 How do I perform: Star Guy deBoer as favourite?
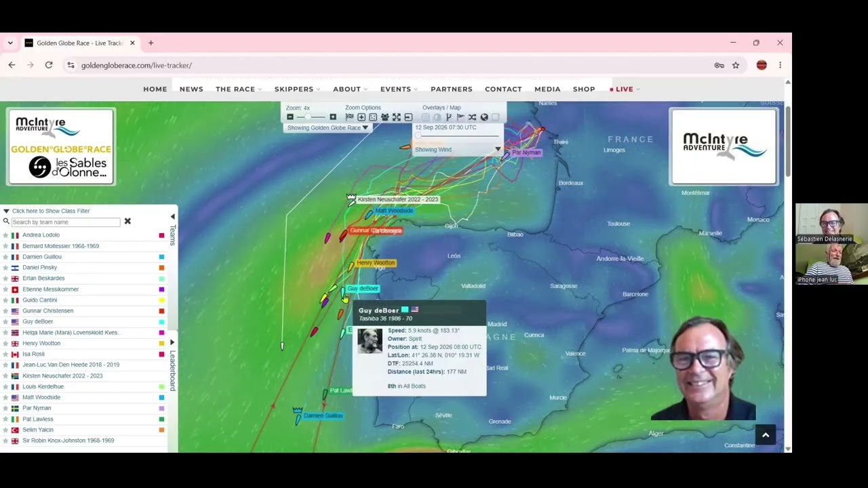(x=5, y=321)
